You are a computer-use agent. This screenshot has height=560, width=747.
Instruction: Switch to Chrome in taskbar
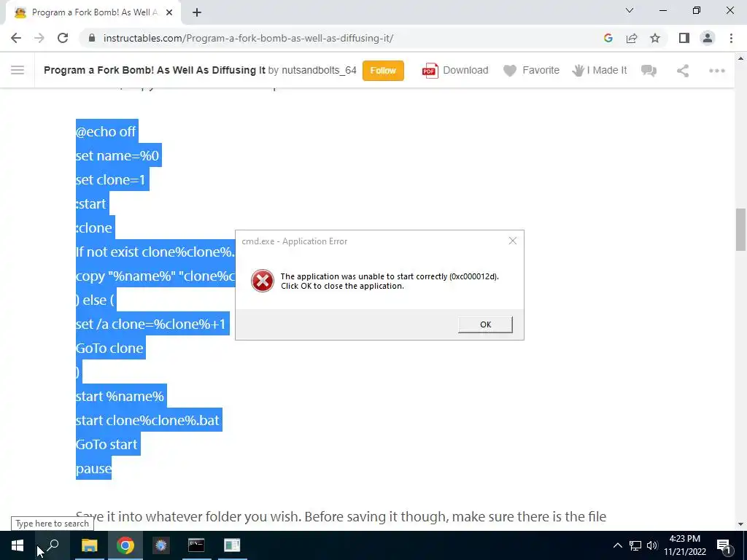pyautogui.click(x=125, y=545)
